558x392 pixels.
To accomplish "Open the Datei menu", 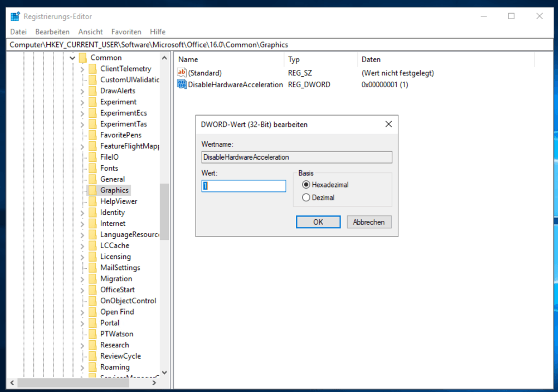I will 19,32.
